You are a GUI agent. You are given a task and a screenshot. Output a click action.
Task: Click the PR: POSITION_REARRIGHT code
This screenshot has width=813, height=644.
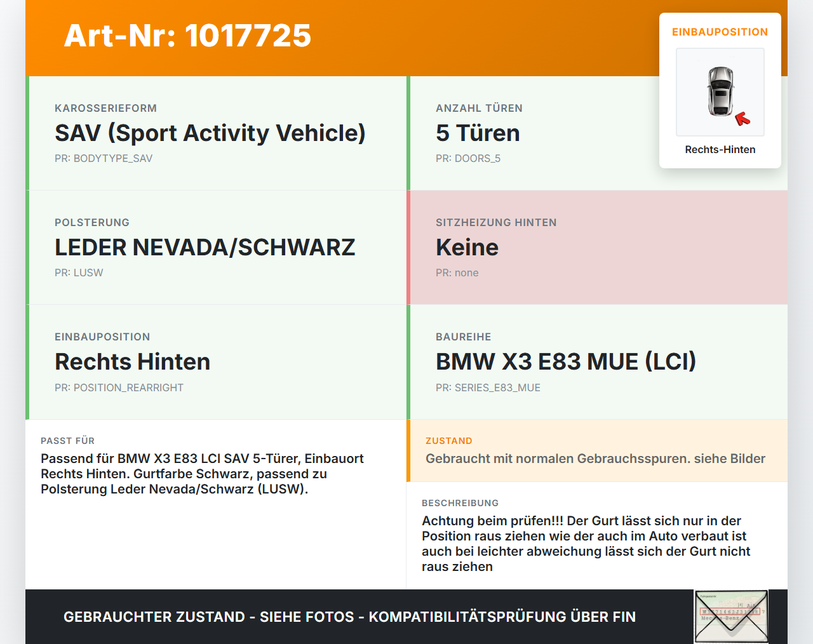click(119, 387)
